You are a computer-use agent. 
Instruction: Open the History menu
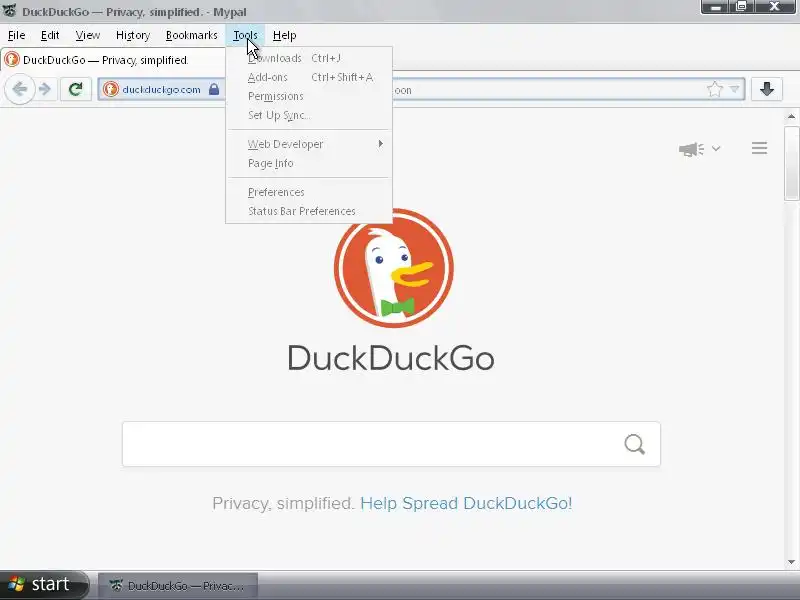[133, 35]
